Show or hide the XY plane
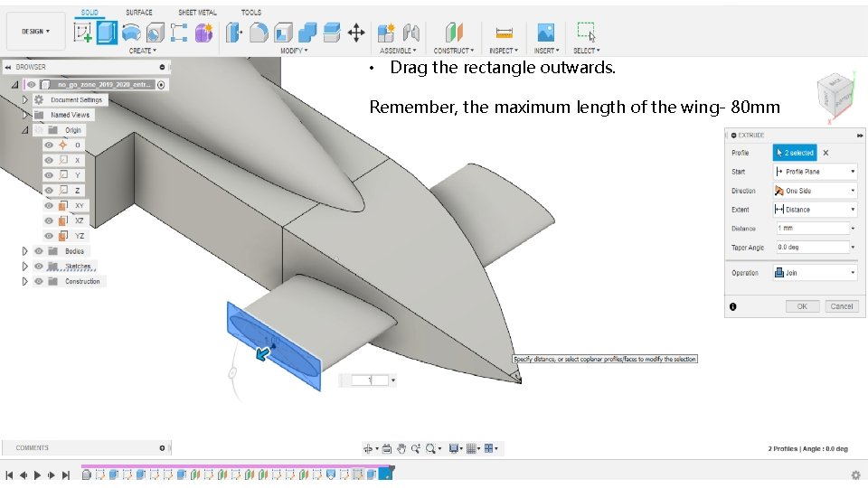The image size is (868, 488). [49, 205]
